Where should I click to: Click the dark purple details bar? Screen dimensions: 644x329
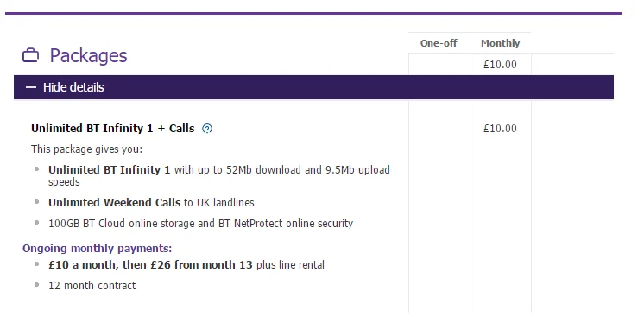pos(313,87)
